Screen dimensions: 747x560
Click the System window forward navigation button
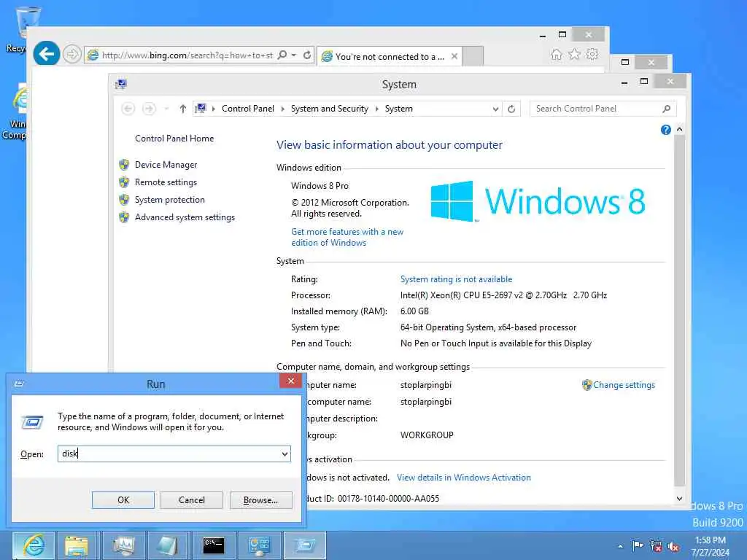point(149,109)
